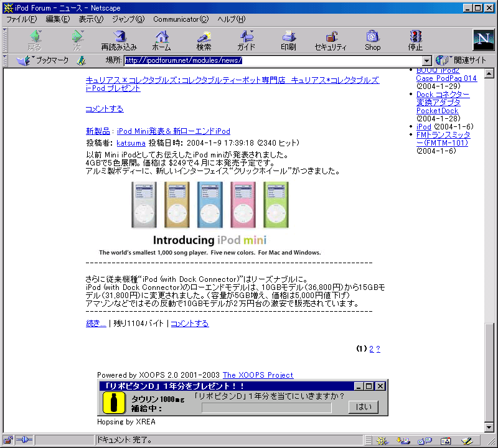Open the Communicator(C) menu
Image resolution: width=498 pixels, height=448 pixels.
[181, 19]
